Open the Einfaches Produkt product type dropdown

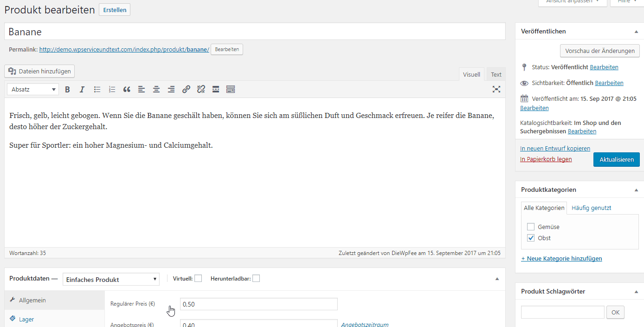click(111, 279)
